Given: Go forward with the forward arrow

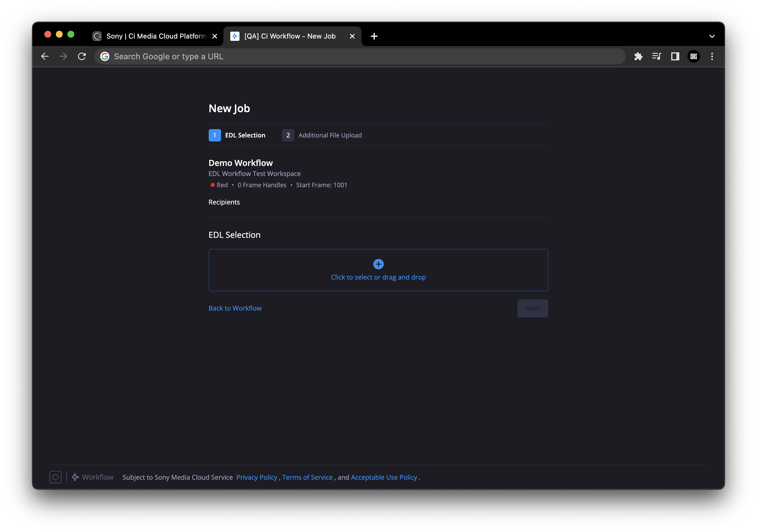Looking at the screenshot, I should coord(63,56).
